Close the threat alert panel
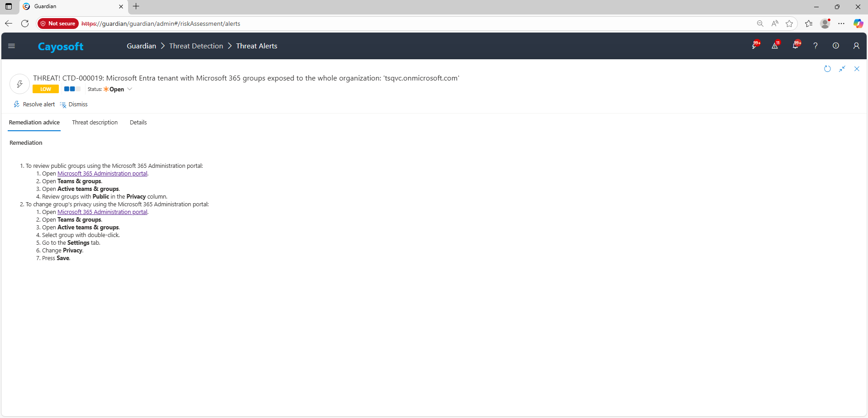The height and width of the screenshot is (418, 868). pos(857,69)
